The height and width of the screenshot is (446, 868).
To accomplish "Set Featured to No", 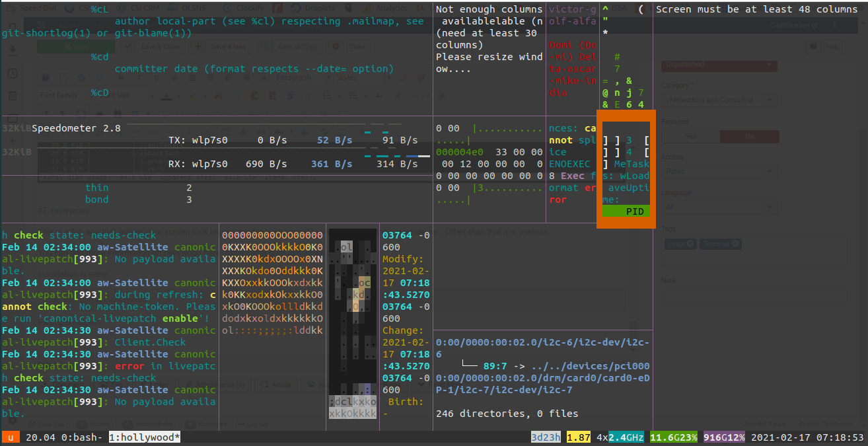I will click(x=748, y=137).
